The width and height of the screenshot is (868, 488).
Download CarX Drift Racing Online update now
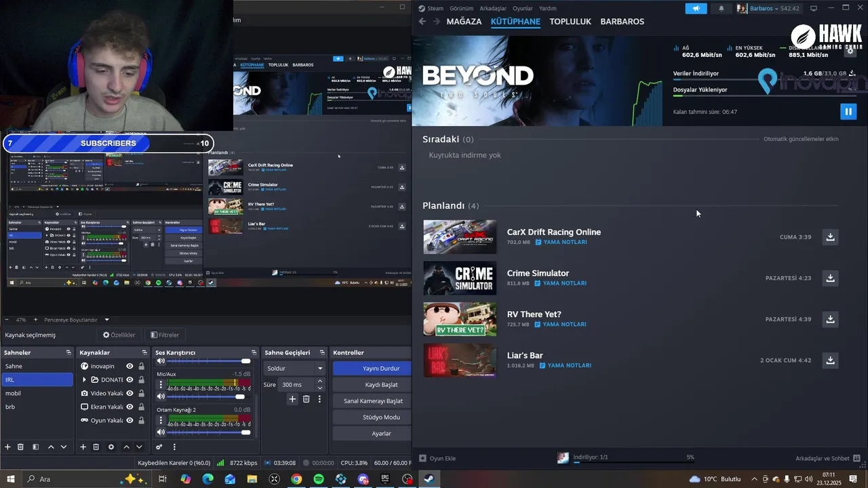click(830, 237)
